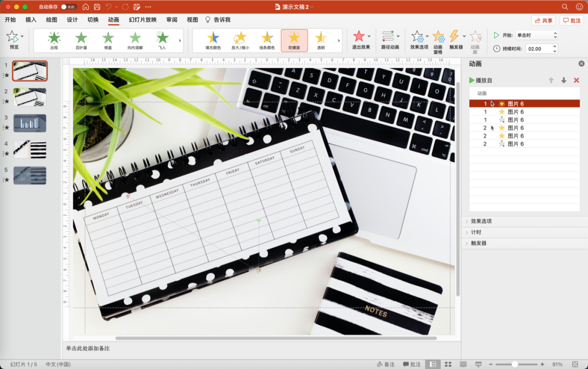The height and width of the screenshot is (369, 588).
Task: Click the search magnifier icon
Action: click(565, 7)
